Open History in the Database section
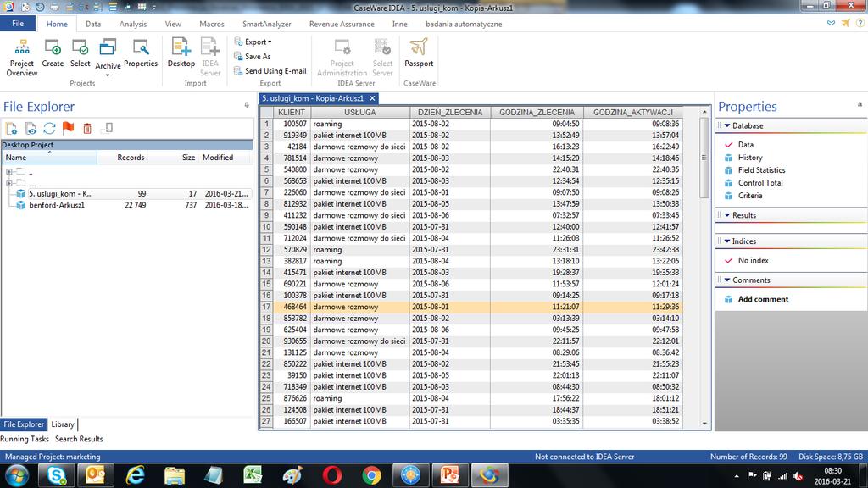The height and width of the screenshot is (488, 868). (x=750, y=158)
